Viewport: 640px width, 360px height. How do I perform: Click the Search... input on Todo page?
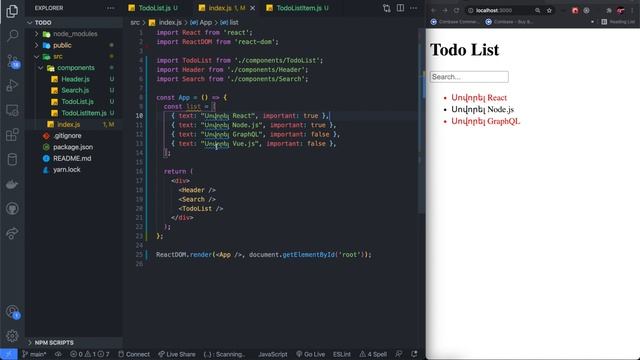[469, 77]
